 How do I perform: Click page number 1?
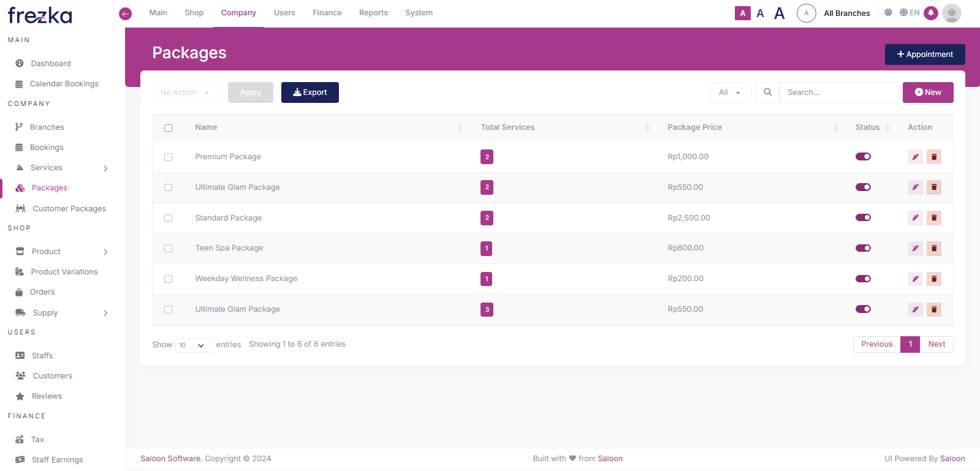[x=910, y=344]
